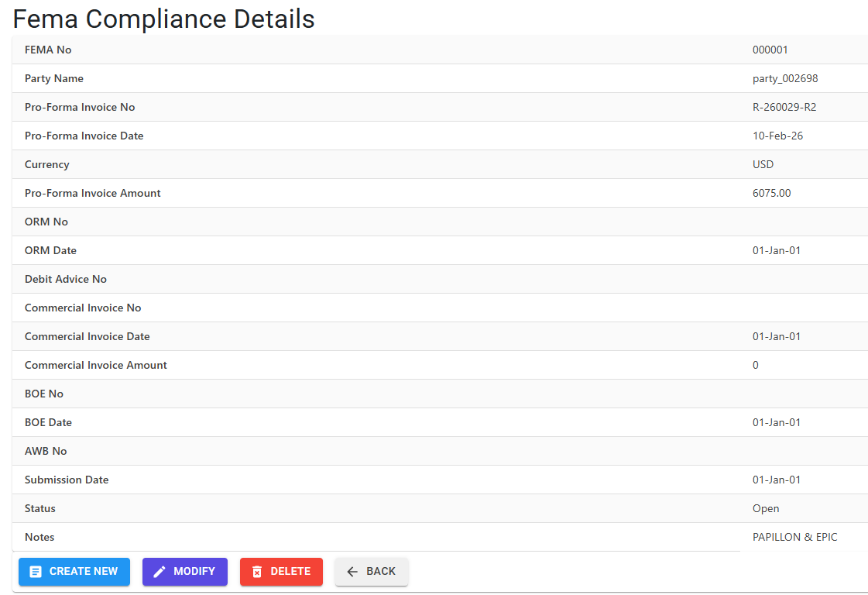868x595 pixels.
Task: Click the DELETE button text
Action: point(290,571)
